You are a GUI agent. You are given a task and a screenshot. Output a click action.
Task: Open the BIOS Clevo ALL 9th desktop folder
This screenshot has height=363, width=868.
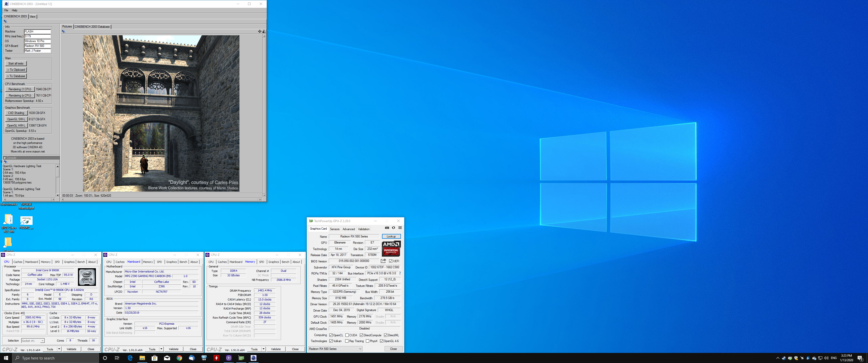(9, 224)
